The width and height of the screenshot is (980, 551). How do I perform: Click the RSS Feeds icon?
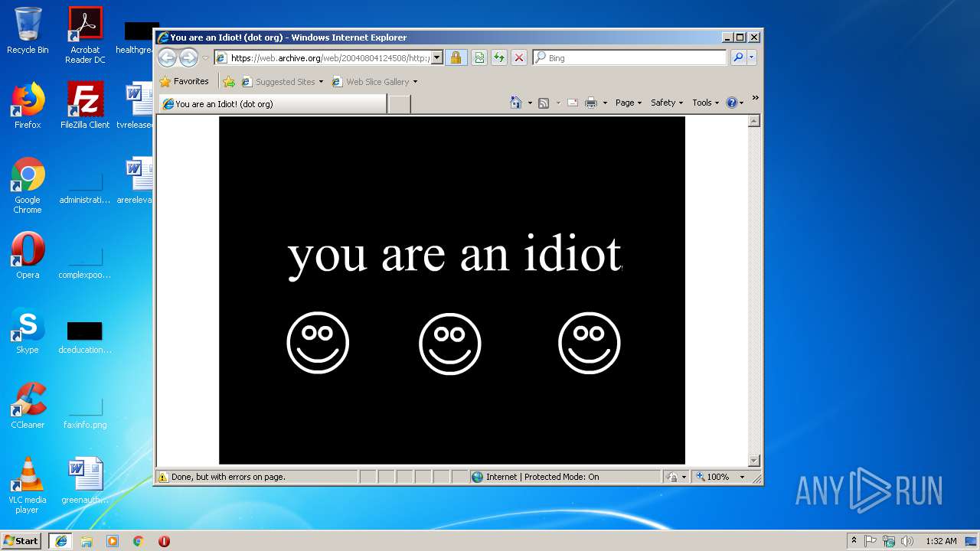pos(544,103)
